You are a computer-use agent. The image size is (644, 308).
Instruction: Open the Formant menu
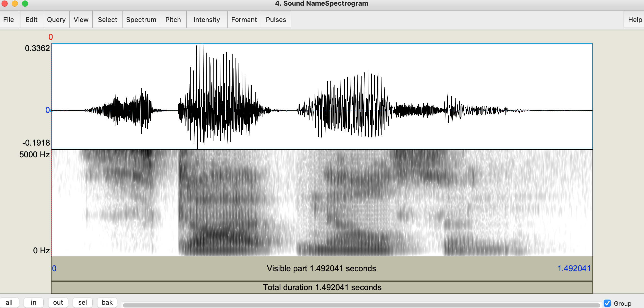pos(244,20)
